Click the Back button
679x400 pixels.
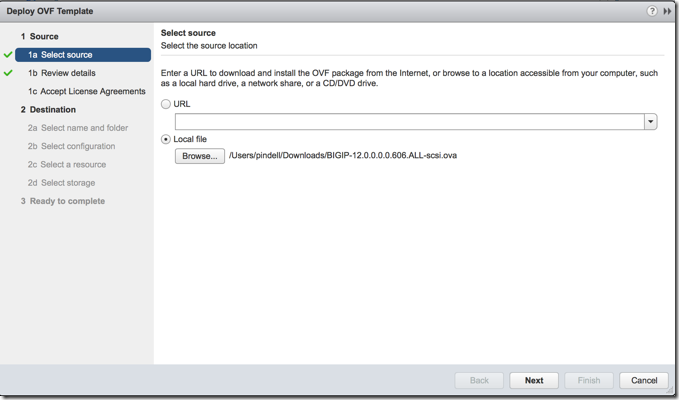479,380
